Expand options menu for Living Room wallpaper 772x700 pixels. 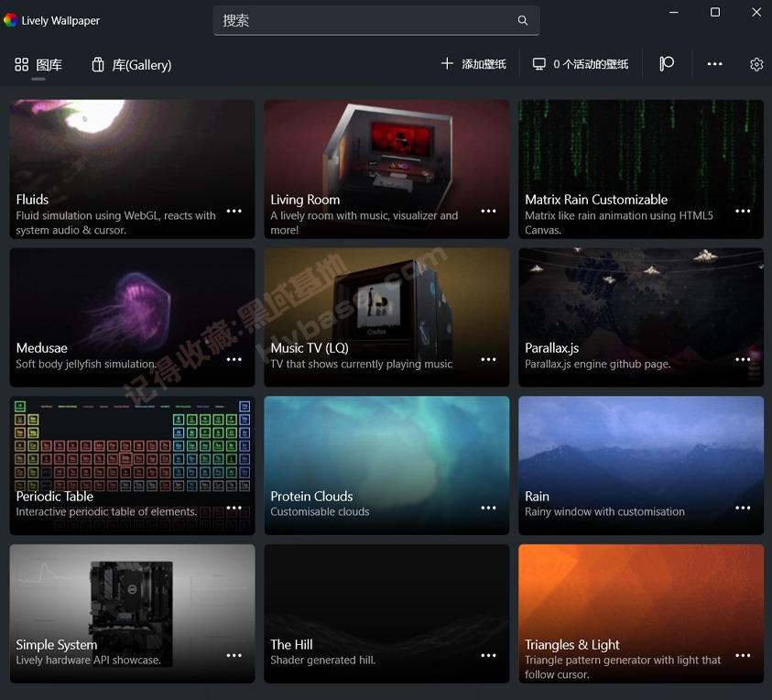point(489,211)
